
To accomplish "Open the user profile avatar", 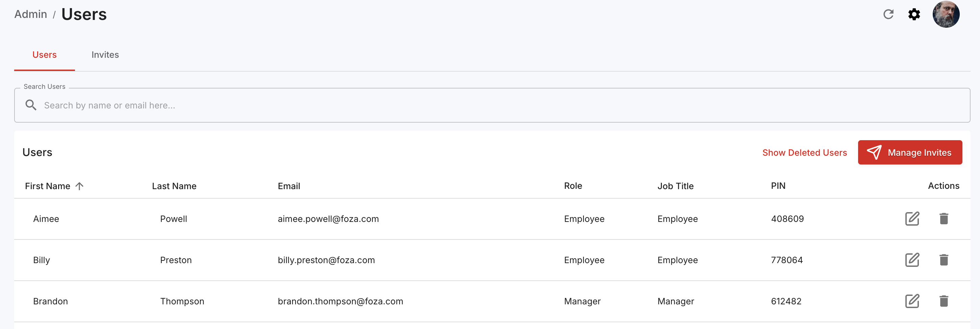I will 946,15.
